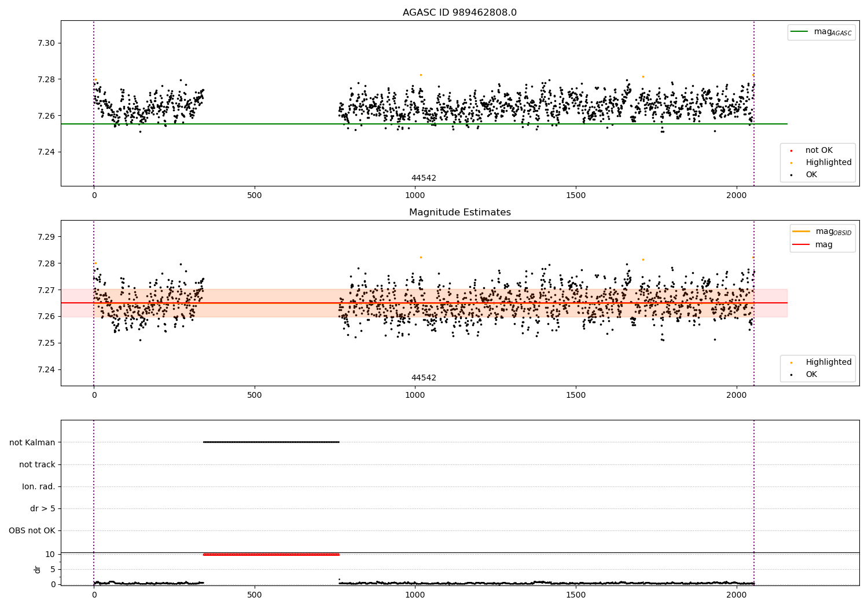Click the '1000' x-axis tick in the Magnitude Estimates plot

click(x=415, y=395)
